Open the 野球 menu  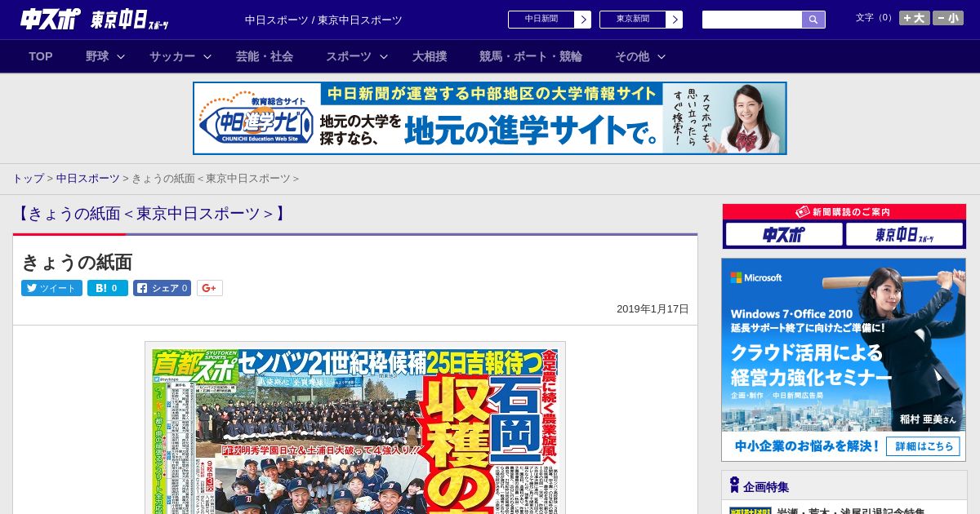(97, 56)
